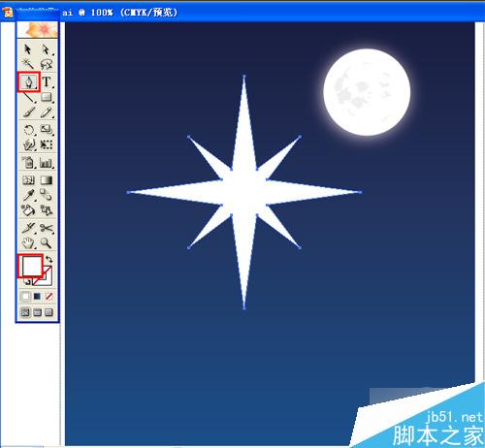The image size is (485, 448).
Task: Apply solid Color mode button
Action: [x=25, y=296]
